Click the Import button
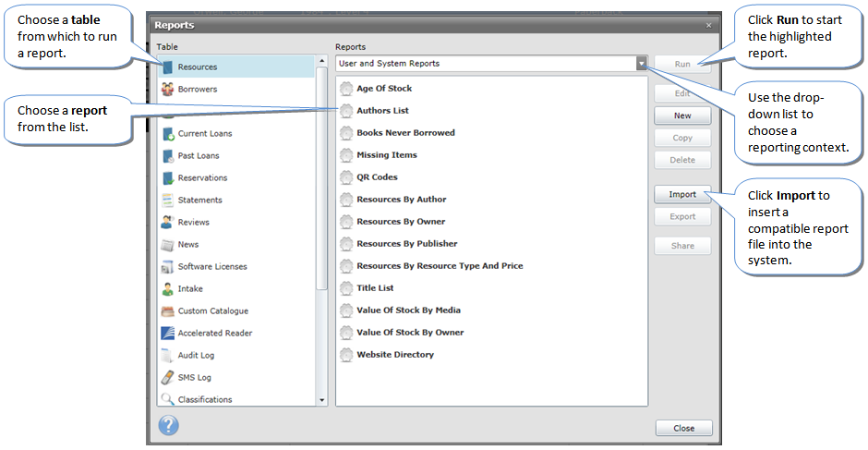This screenshot has width=868, height=450. click(x=682, y=195)
